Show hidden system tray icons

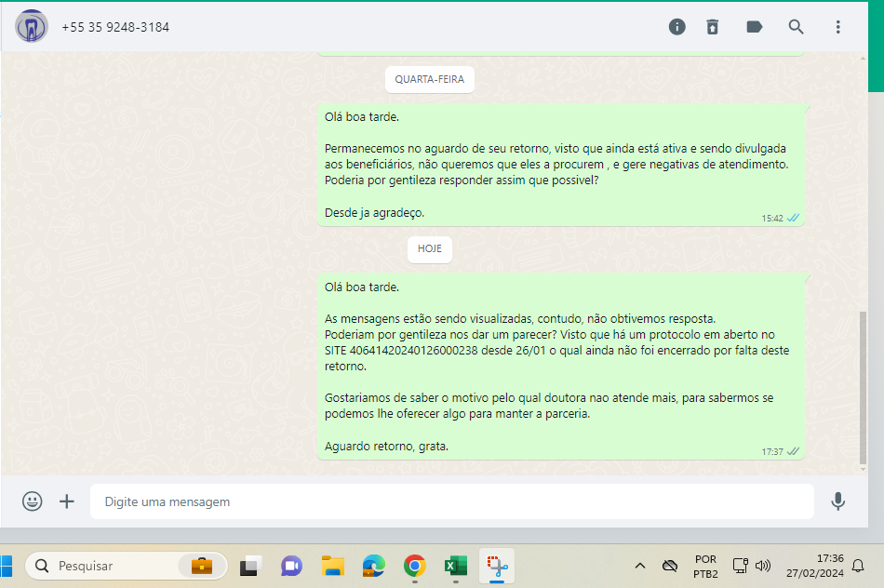pos(640,566)
